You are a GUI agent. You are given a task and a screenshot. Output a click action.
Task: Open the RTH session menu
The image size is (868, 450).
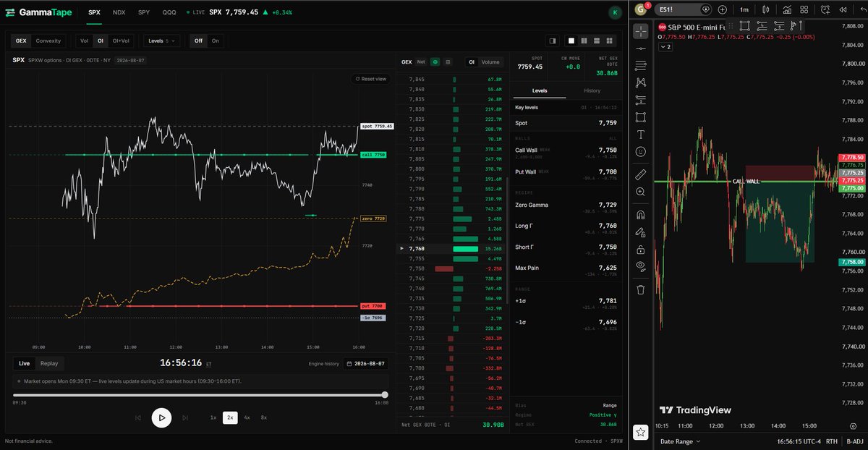click(832, 441)
